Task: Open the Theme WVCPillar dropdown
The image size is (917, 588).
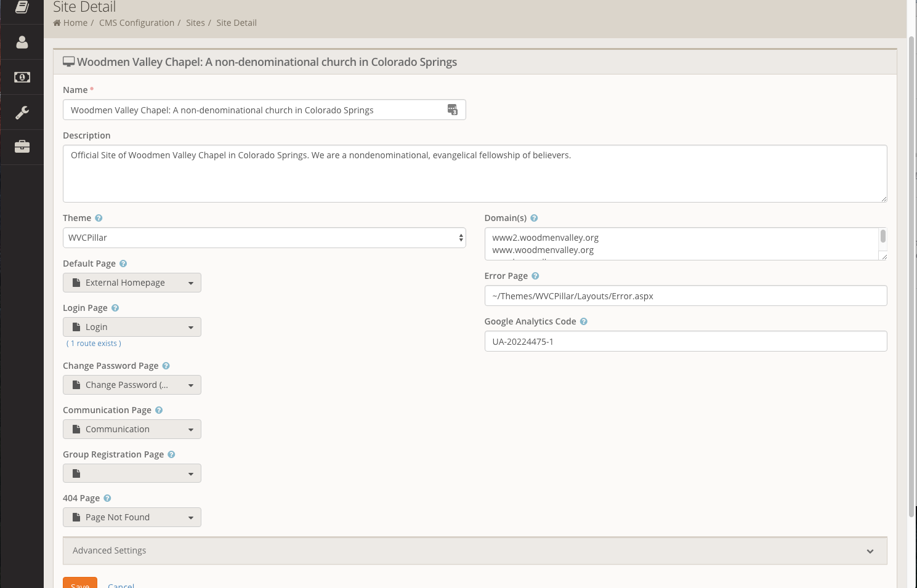Action: tap(264, 238)
